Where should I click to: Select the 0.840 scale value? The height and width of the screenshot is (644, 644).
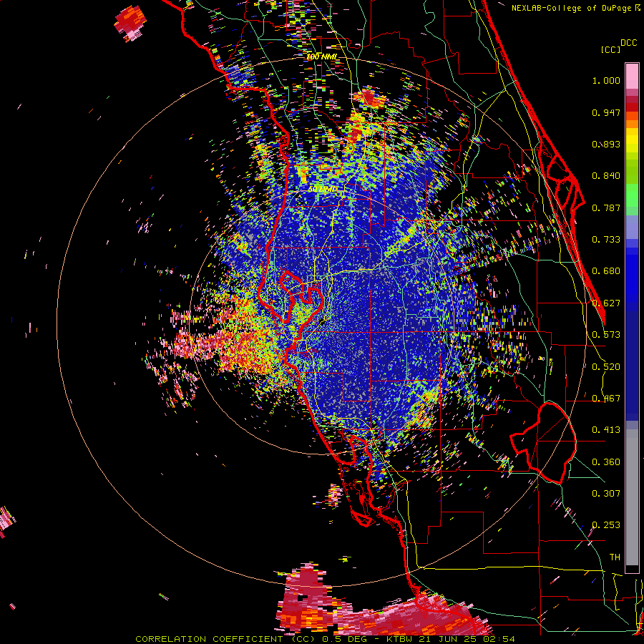(x=606, y=176)
